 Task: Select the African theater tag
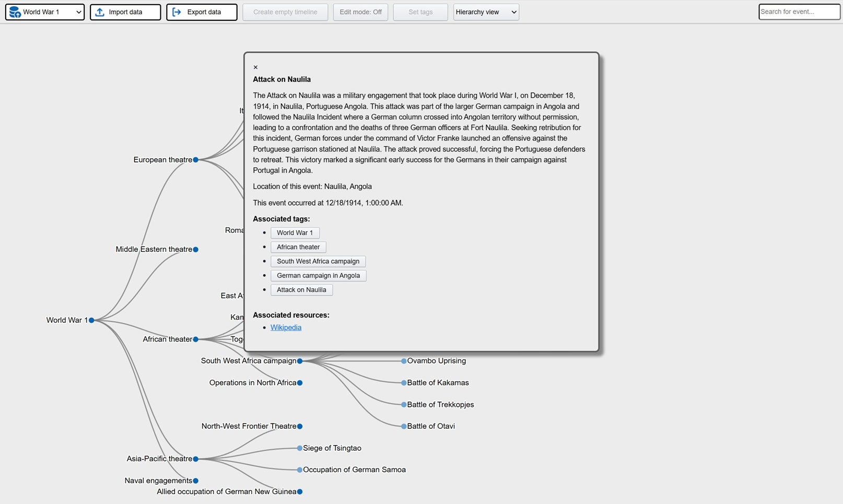coord(298,247)
